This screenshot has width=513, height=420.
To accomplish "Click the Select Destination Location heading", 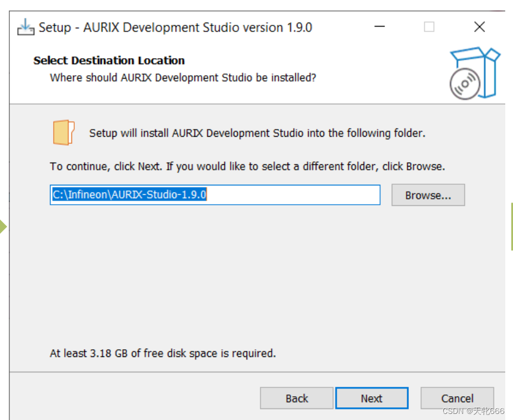I will (x=109, y=60).
